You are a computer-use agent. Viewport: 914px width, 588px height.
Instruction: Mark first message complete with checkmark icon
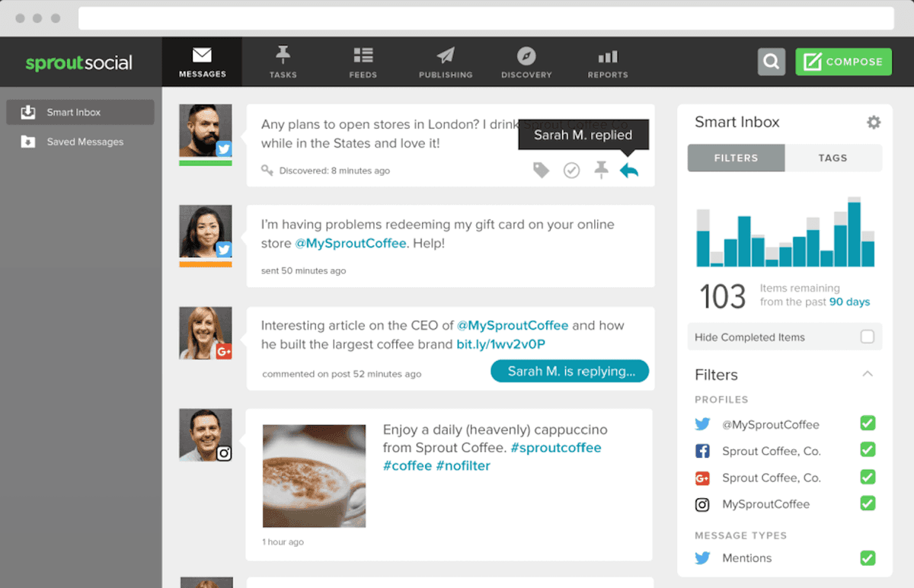pyautogui.click(x=571, y=171)
